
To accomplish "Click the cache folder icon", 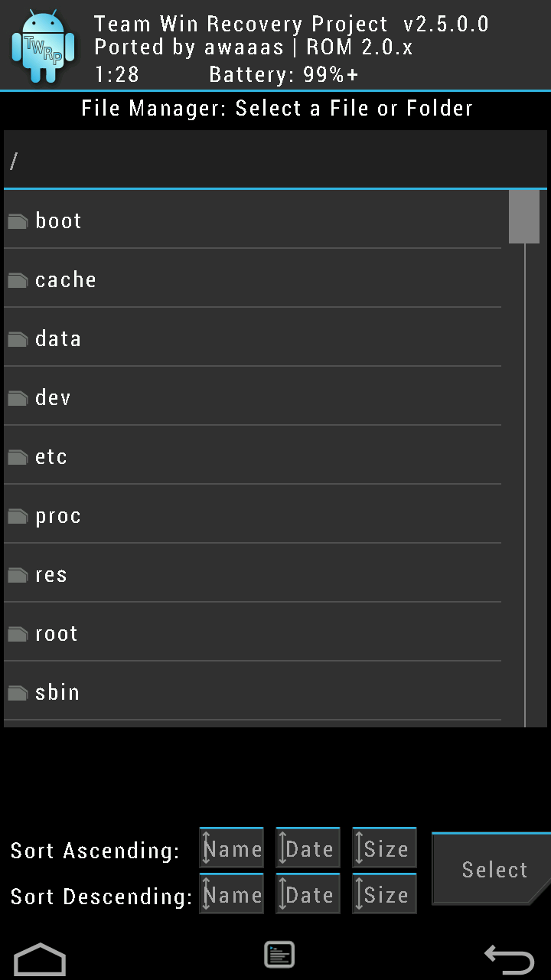I will click(x=18, y=281).
